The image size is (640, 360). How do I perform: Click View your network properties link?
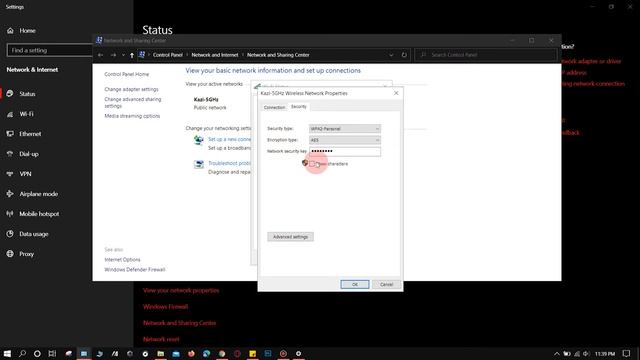tap(181, 290)
